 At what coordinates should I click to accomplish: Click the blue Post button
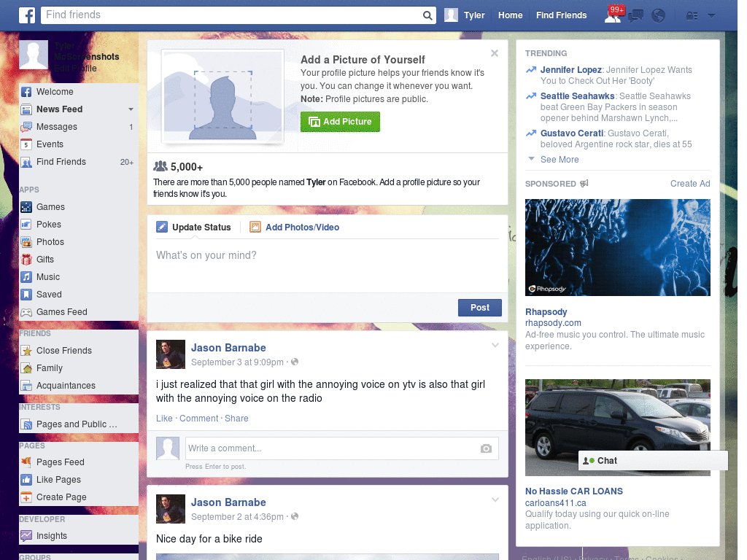coord(480,308)
